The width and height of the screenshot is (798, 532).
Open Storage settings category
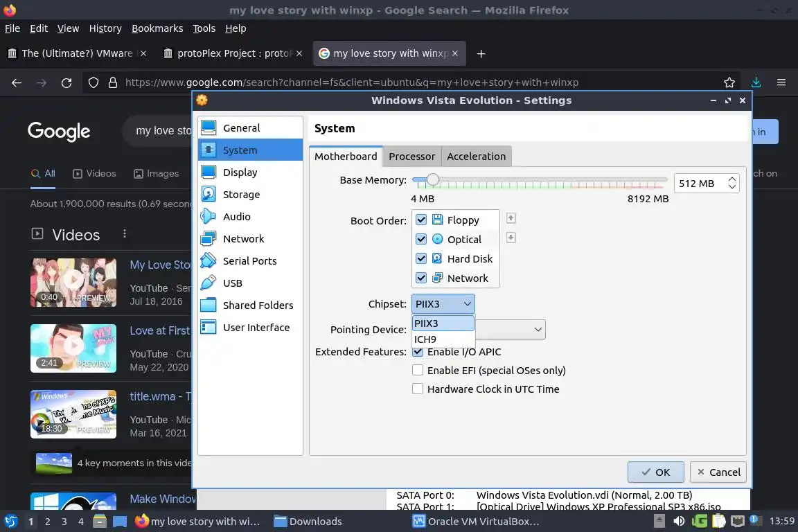(x=250, y=195)
